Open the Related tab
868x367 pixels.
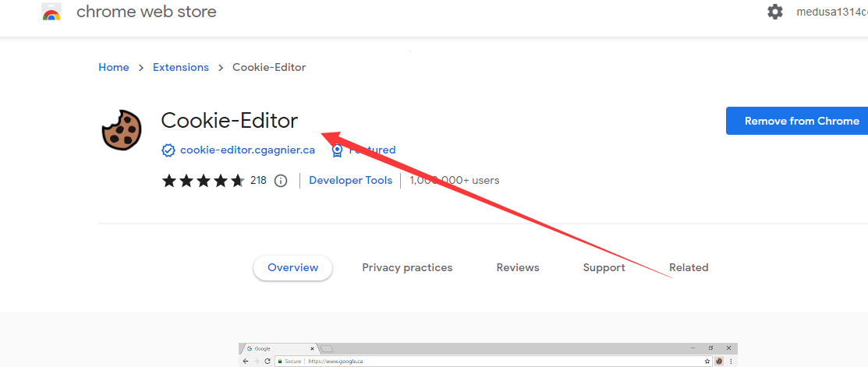click(689, 267)
